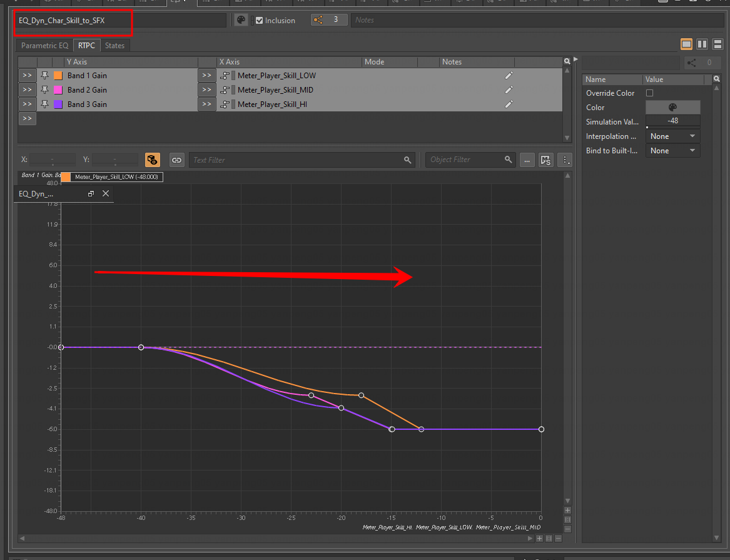The image size is (730, 560).
Task: Click the Notes field beside the references count
Action: click(x=538, y=20)
